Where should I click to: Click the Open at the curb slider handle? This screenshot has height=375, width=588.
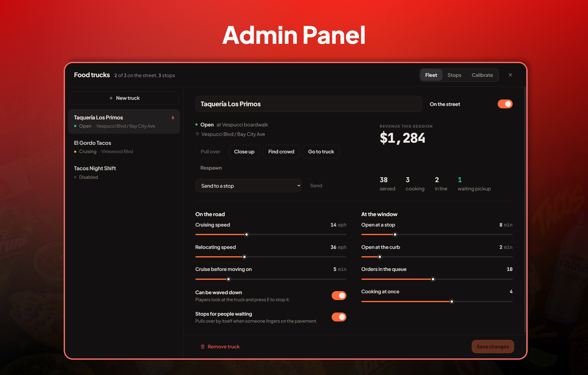point(380,257)
